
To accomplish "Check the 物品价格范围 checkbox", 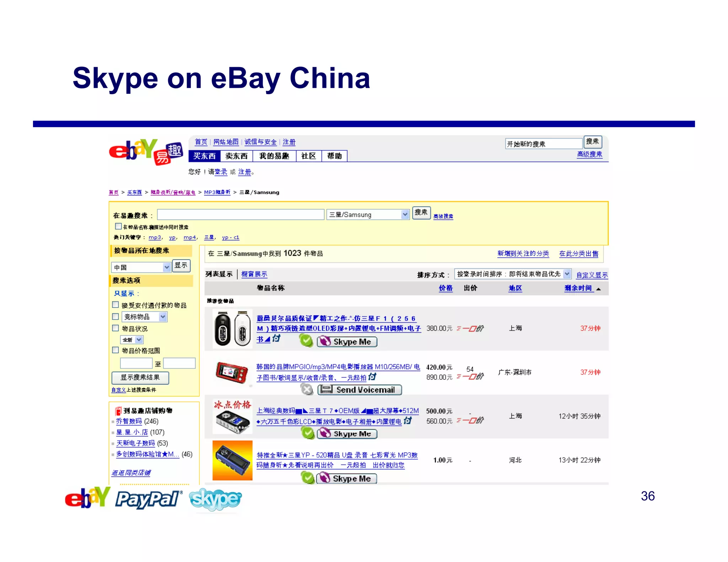I will [x=116, y=350].
